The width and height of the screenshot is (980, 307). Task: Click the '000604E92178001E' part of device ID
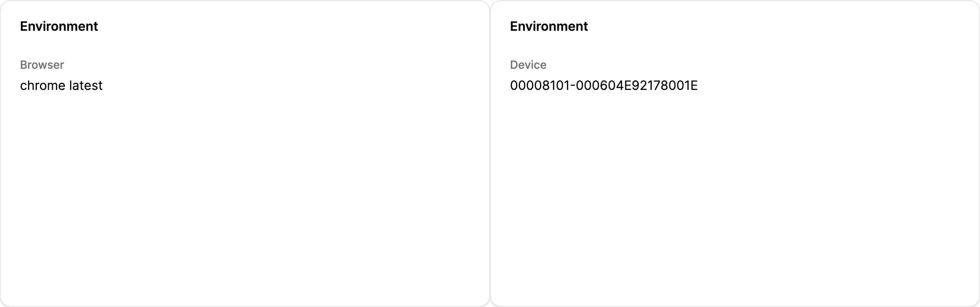[637, 86]
